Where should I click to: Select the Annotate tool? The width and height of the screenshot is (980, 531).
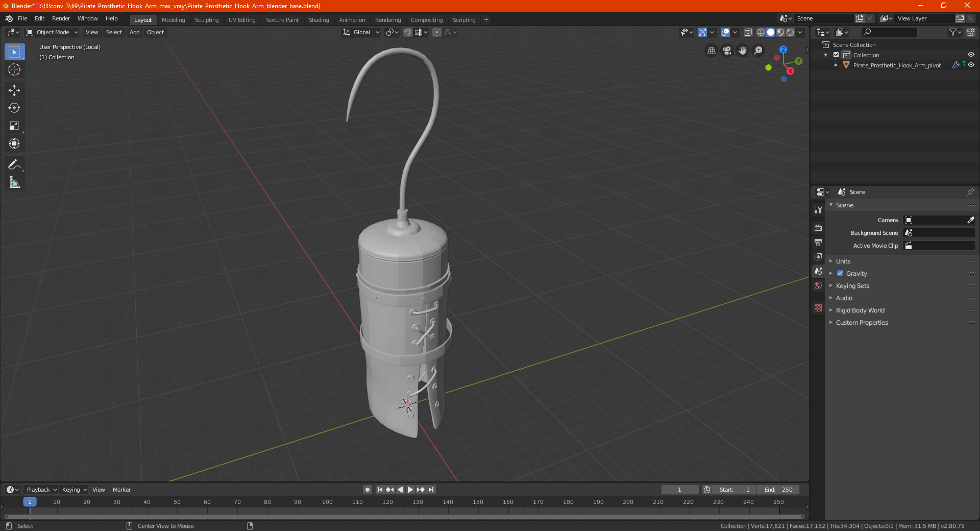14,164
